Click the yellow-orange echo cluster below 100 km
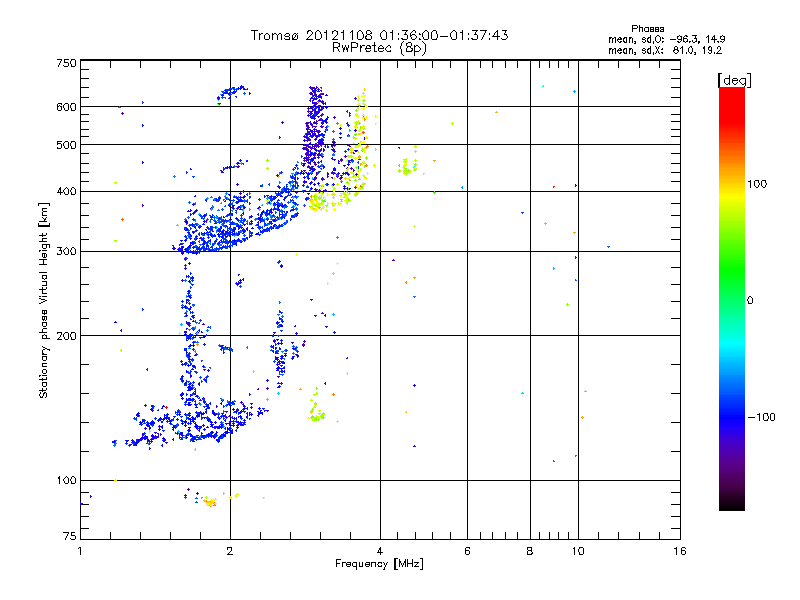Viewport: 800px width, 600px height. (210, 502)
